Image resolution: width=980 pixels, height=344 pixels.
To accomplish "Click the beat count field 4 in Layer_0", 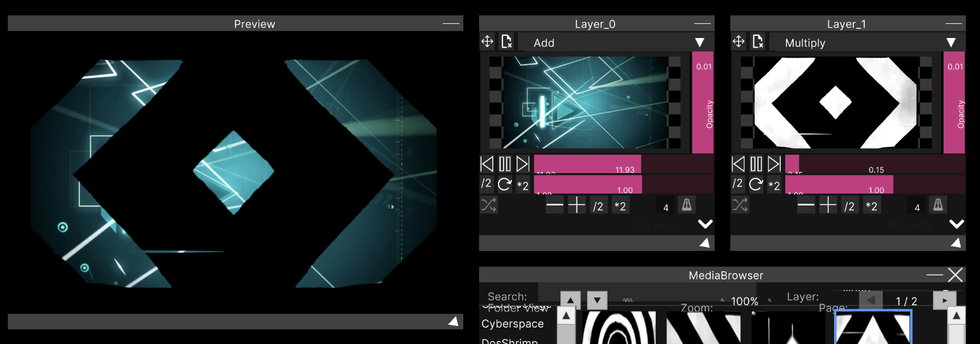I will (666, 207).
